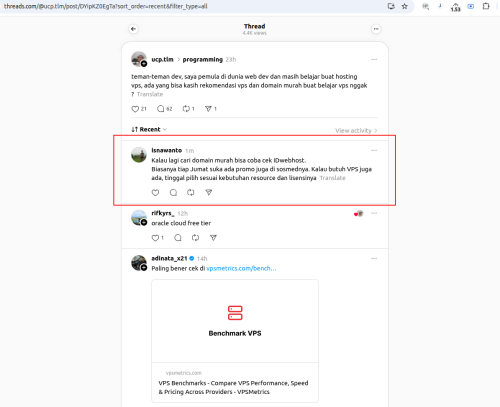Click rifkyrs_'s profile avatar
This screenshot has height=407, width=500.
[x=139, y=218]
